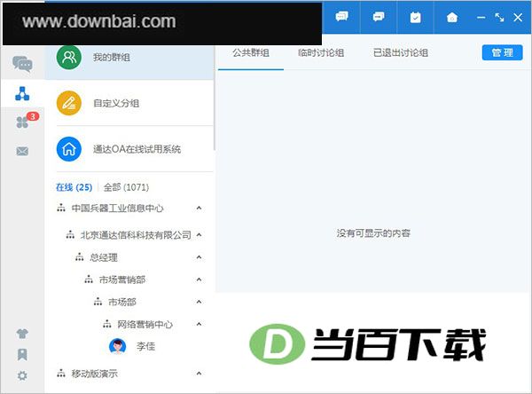
Task: Show 在线 (25) contacts
Action: tap(74, 187)
